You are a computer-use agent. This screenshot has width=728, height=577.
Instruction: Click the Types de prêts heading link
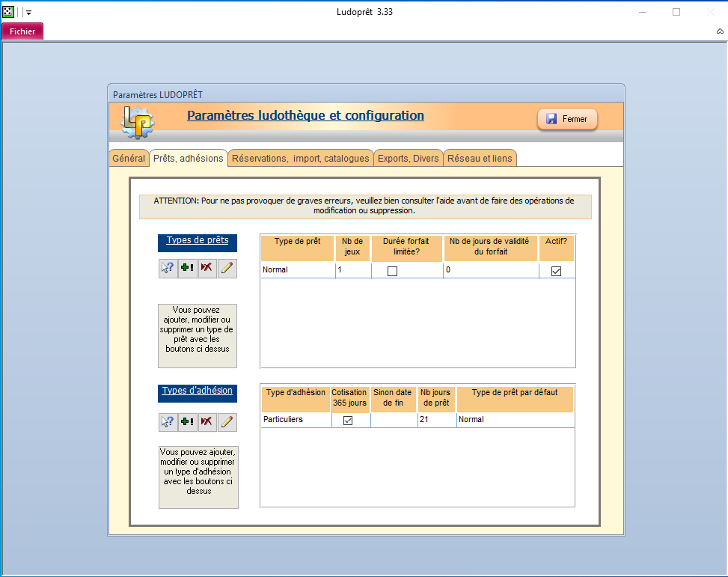[198, 241]
